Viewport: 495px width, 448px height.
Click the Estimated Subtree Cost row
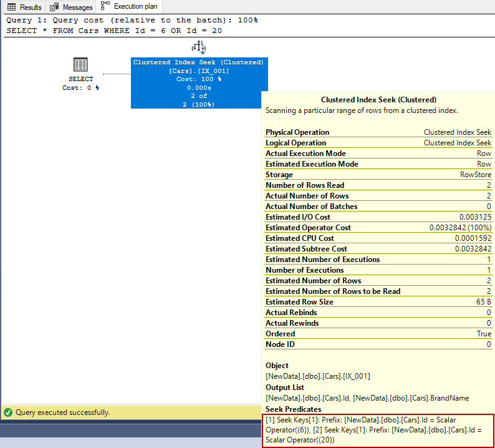[x=378, y=248]
